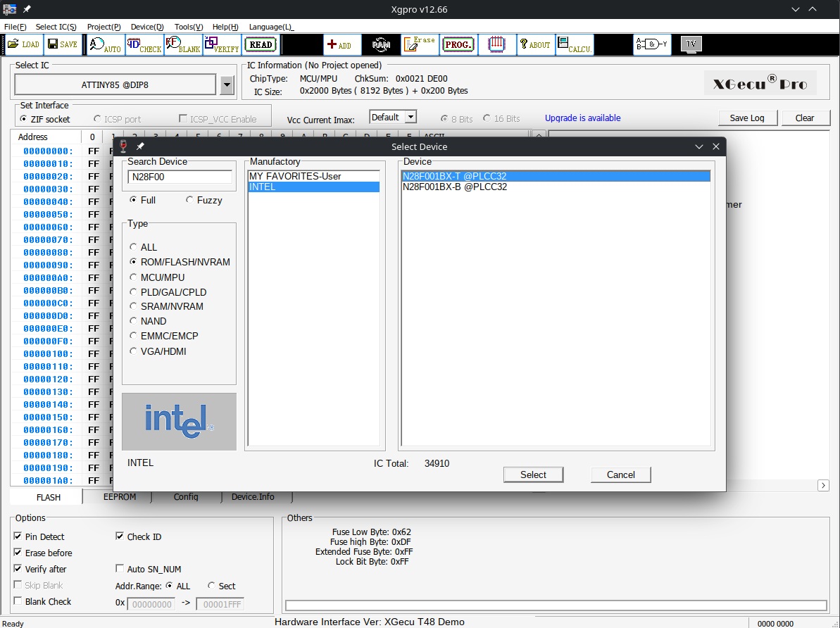This screenshot has height=628, width=840.
Task: Open the Select IC dropdown arrow
Action: coord(227,84)
